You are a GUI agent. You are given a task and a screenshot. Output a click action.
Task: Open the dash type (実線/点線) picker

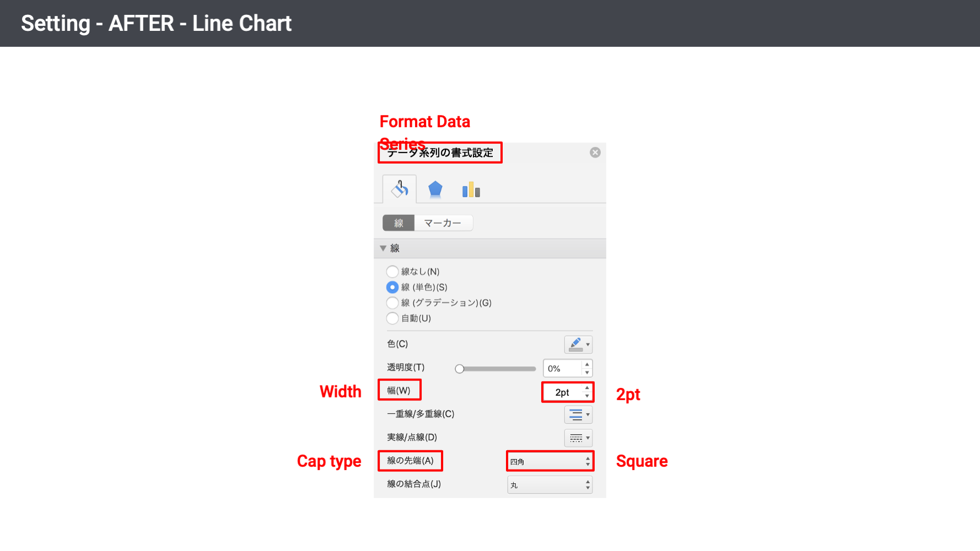click(578, 438)
